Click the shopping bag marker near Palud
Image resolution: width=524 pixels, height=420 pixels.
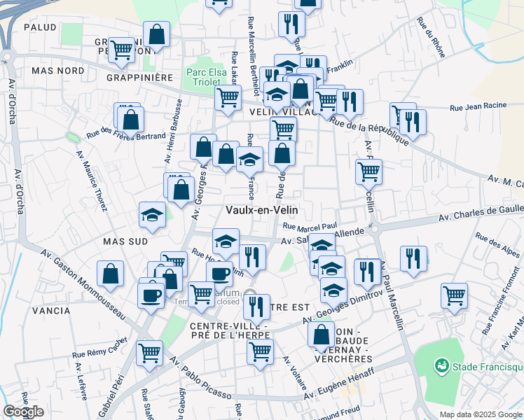click(156, 34)
